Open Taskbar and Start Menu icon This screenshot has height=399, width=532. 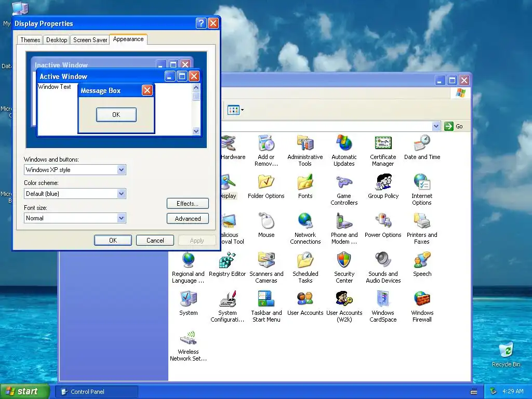click(266, 300)
